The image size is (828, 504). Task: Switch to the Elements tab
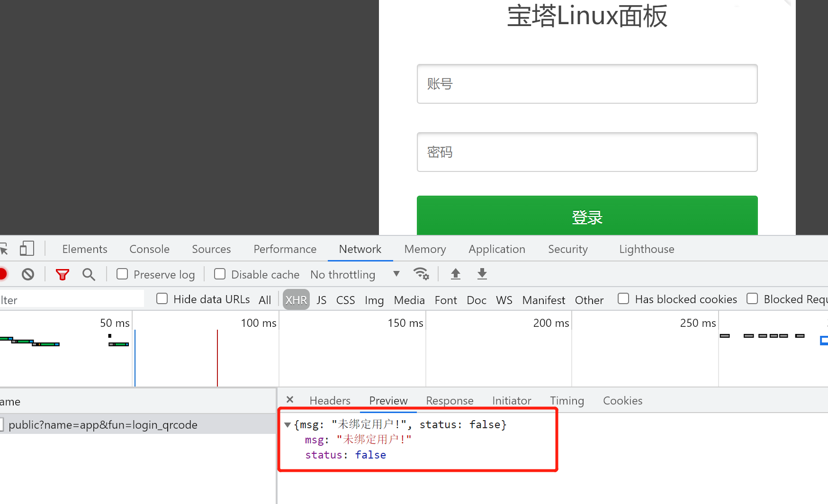point(85,249)
